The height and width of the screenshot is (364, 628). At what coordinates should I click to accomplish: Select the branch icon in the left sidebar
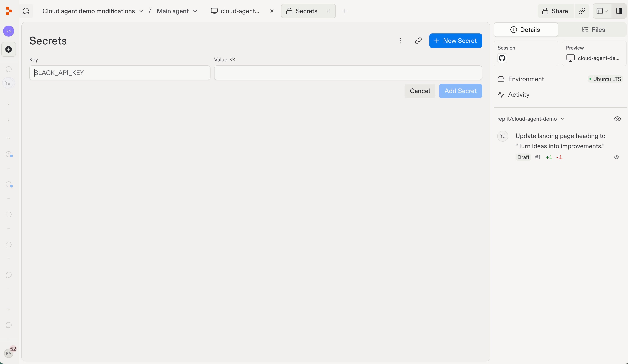[x=8, y=83]
